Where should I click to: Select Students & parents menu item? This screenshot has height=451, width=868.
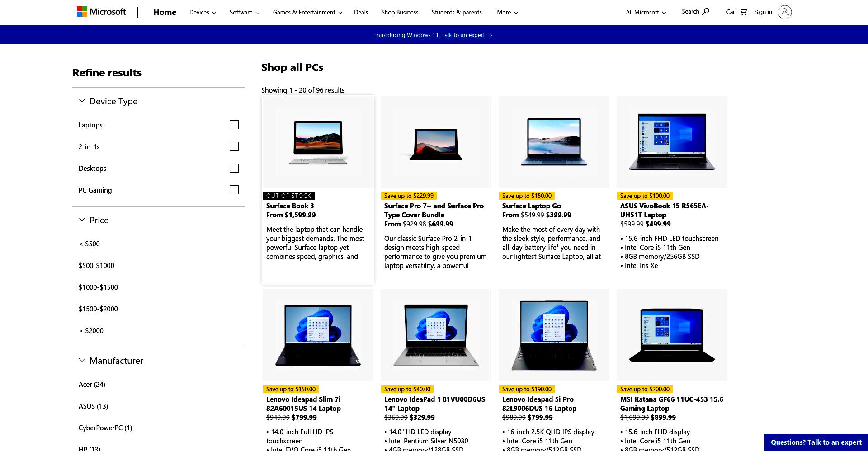pyautogui.click(x=457, y=12)
